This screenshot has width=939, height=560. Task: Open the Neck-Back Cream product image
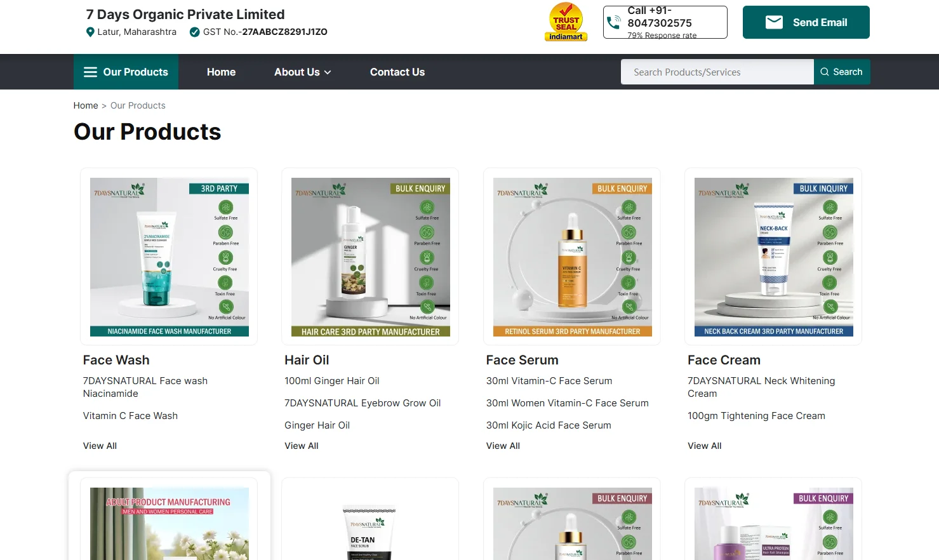773,257
